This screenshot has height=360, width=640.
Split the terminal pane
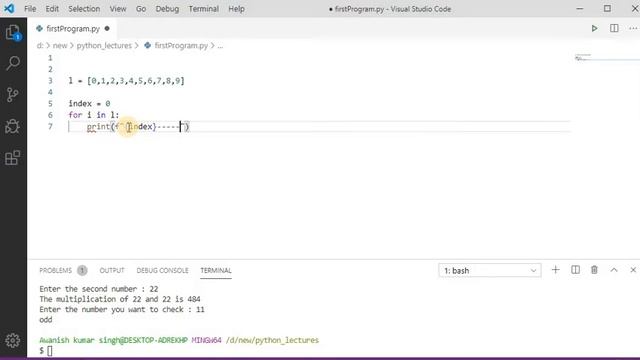[x=575, y=270]
